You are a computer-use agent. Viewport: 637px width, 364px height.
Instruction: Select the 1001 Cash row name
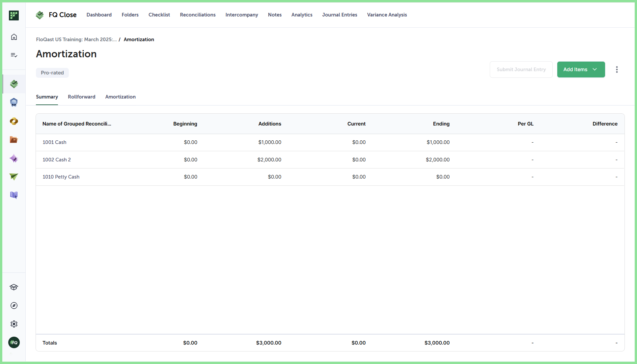(54, 142)
